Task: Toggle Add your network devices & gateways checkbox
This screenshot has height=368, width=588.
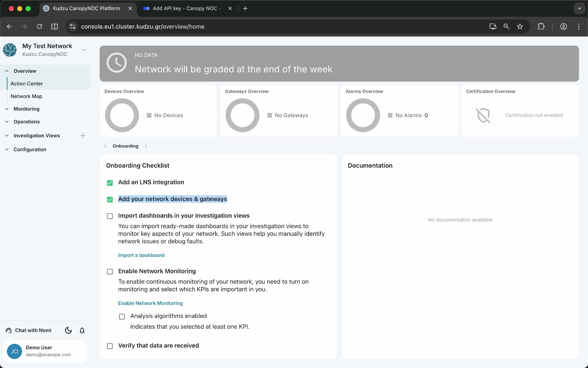Action: [x=110, y=199]
